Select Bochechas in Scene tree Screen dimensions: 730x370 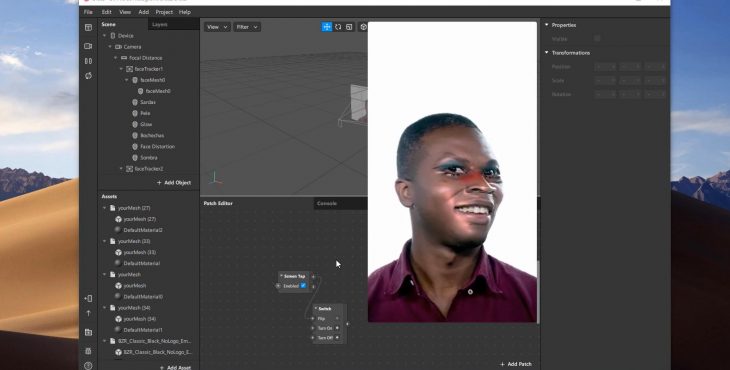pyautogui.click(x=152, y=135)
